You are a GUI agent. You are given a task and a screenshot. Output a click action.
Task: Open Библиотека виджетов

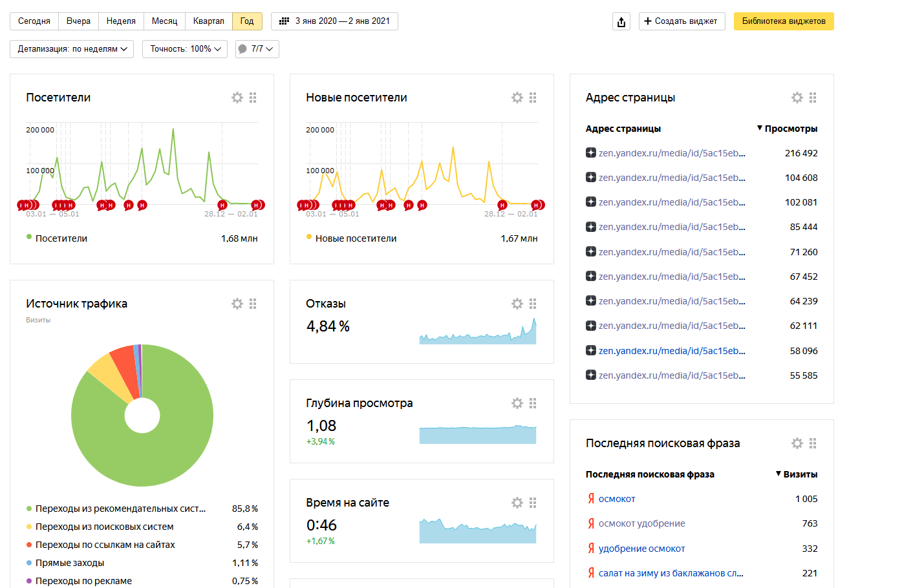(x=784, y=21)
